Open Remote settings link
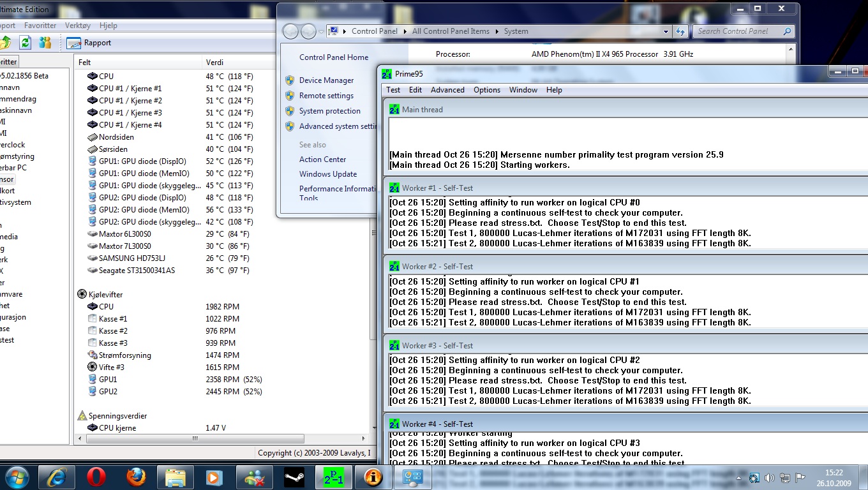Viewport: 868px width, 490px height. [x=326, y=96]
